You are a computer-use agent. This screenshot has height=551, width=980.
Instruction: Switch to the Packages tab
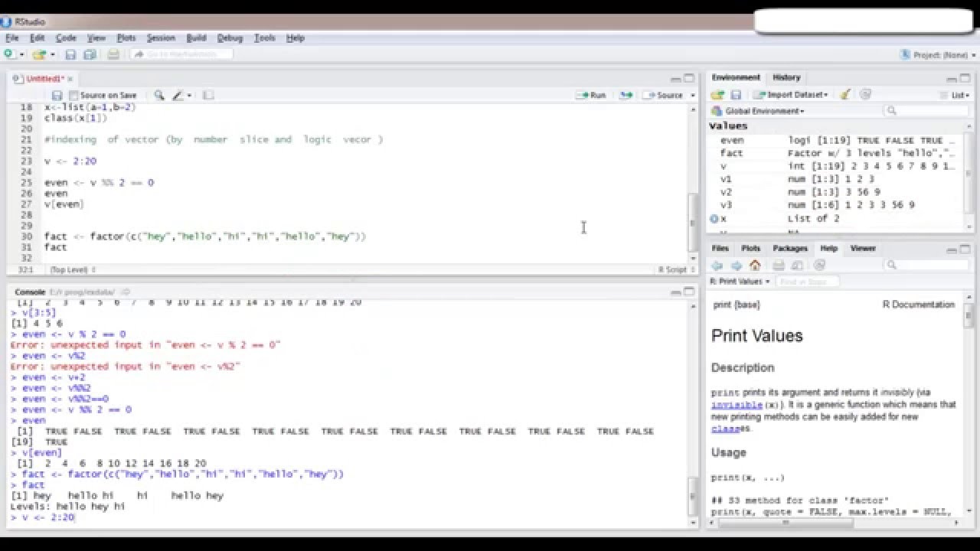point(790,248)
